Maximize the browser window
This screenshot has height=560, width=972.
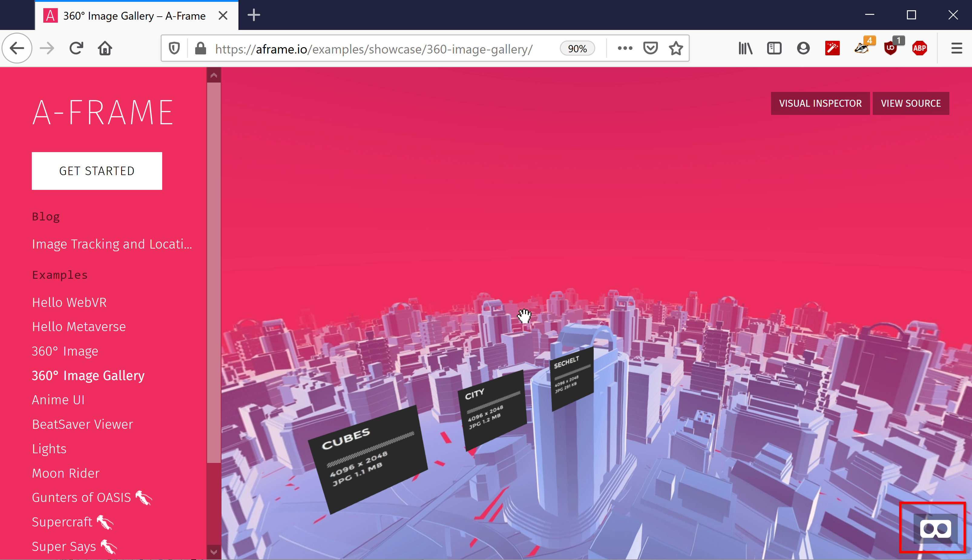click(x=911, y=15)
